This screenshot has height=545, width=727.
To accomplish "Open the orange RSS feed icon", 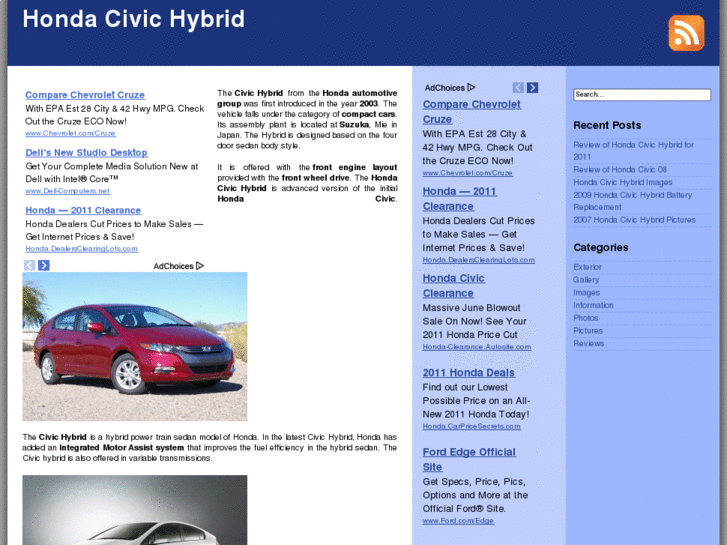I will click(686, 33).
